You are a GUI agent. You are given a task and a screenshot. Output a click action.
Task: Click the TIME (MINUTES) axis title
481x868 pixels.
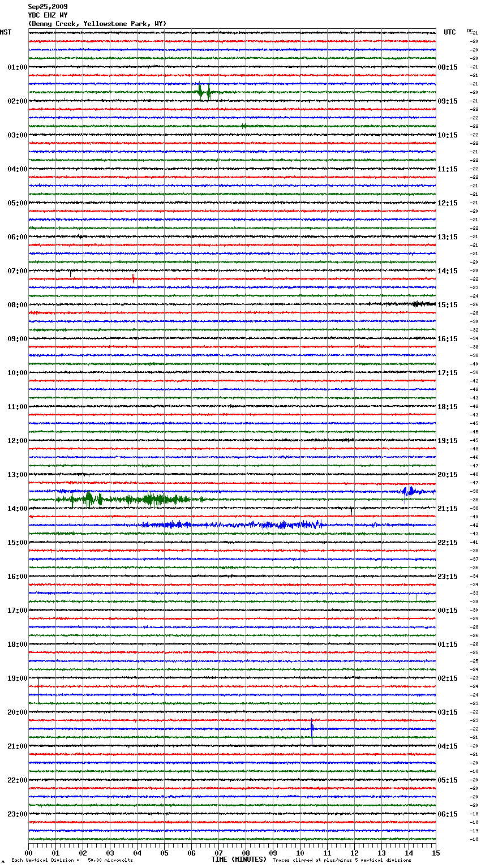tap(239, 860)
